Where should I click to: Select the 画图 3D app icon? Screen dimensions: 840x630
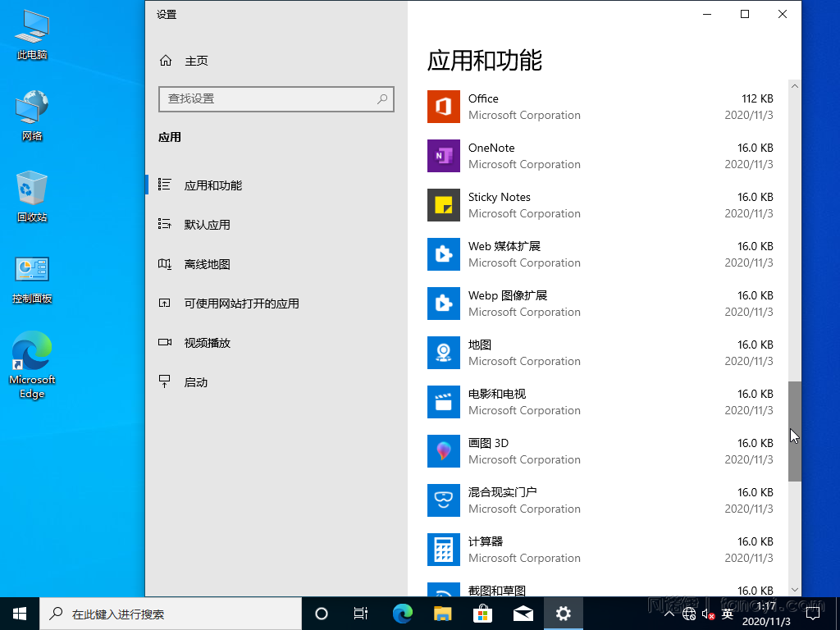tap(444, 451)
